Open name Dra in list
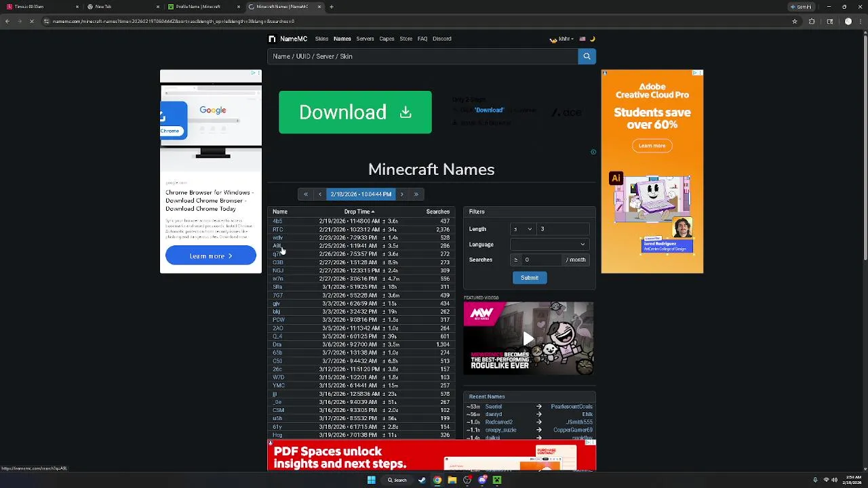This screenshot has height=488, width=868. click(277, 344)
